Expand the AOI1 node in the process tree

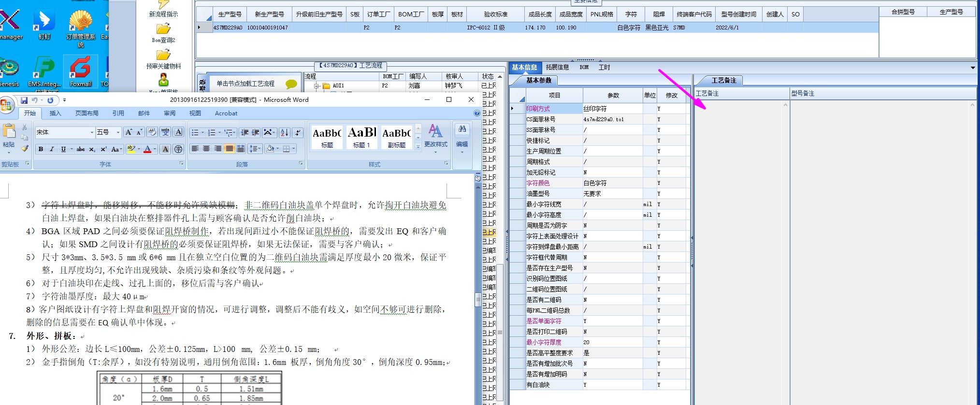[317, 86]
